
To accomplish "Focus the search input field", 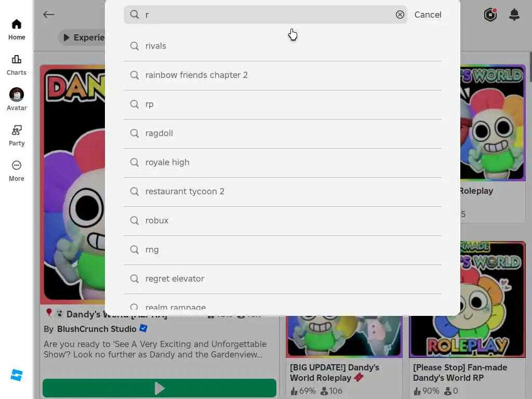I will (265, 15).
